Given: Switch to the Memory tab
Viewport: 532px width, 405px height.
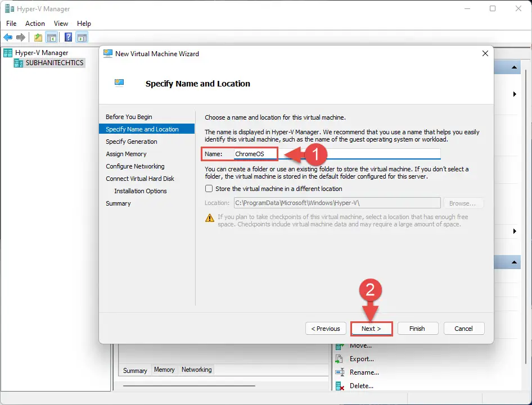Looking at the screenshot, I should click(x=164, y=370).
